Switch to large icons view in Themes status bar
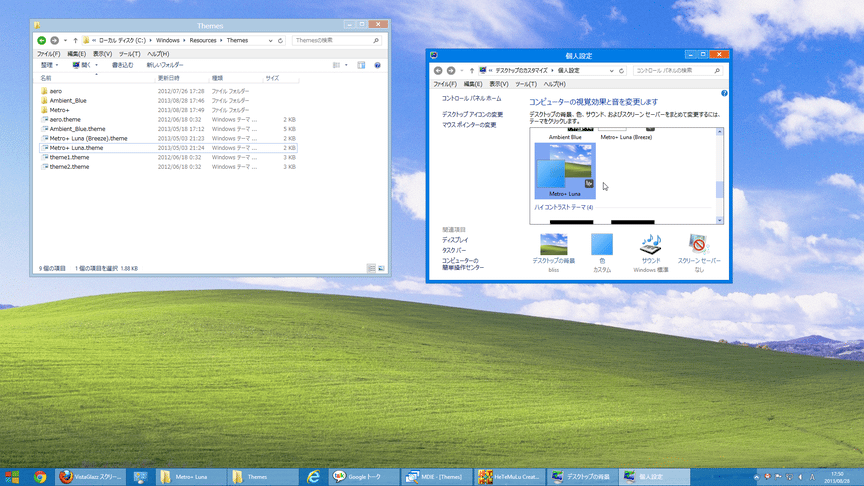Viewport: 864px width, 486px height. tap(381, 268)
